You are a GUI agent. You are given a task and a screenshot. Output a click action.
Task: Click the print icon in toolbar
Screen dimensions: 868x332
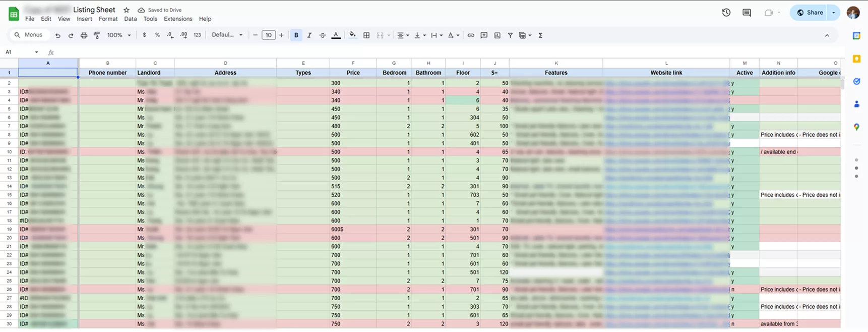point(84,35)
